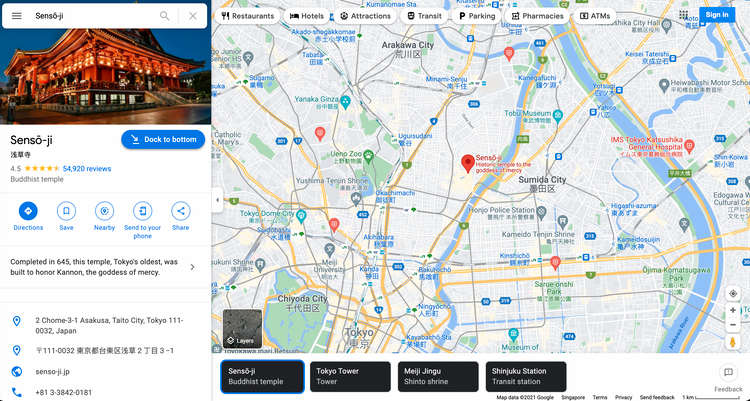This screenshot has height=401, width=750.
Task: Filter map by Restaurants
Action: pos(248,16)
